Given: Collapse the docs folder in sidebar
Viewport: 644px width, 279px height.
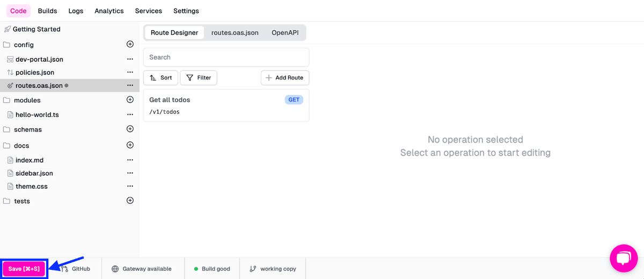Looking at the screenshot, I should [x=21, y=146].
